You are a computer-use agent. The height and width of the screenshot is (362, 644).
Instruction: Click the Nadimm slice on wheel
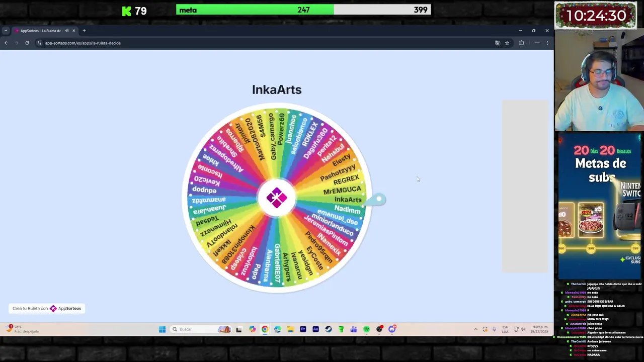[x=347, y=209]
